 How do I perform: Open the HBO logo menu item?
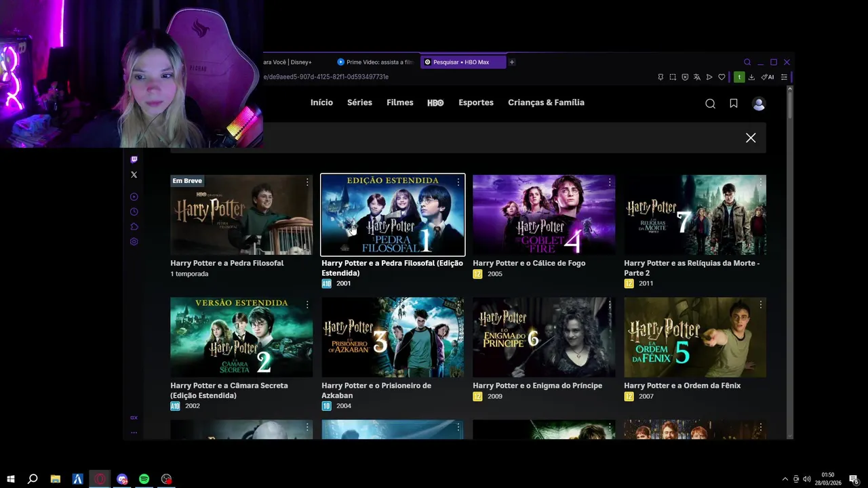coord(435,103)
